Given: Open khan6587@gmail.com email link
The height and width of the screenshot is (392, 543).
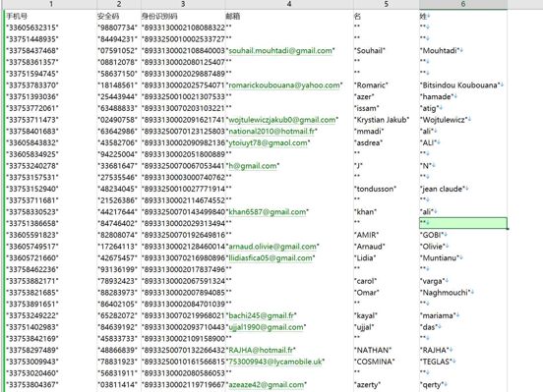Looking at the screenshot, I should [268, 212].
